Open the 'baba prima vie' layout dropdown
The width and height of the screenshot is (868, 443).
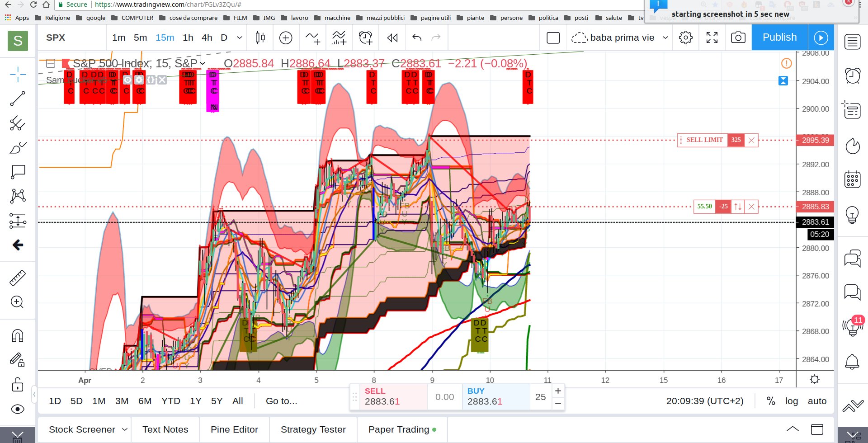(x=665, y=38)
